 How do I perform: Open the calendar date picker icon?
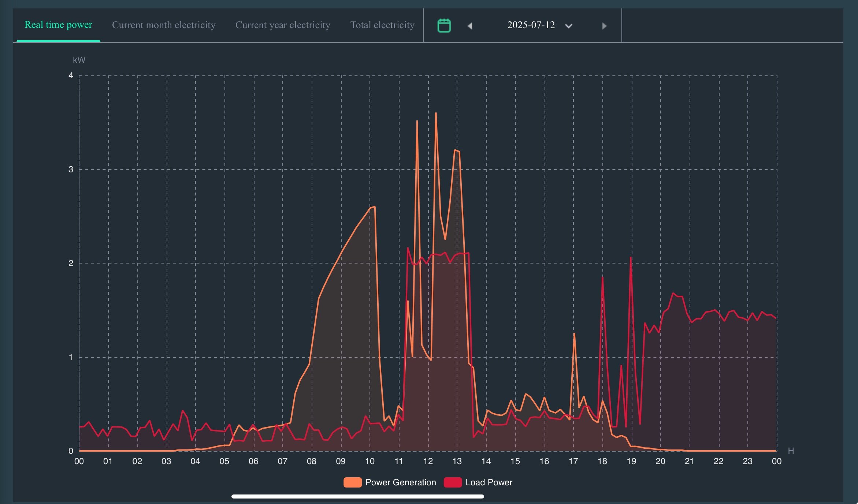pyautogui.click(x=444, y=26)
